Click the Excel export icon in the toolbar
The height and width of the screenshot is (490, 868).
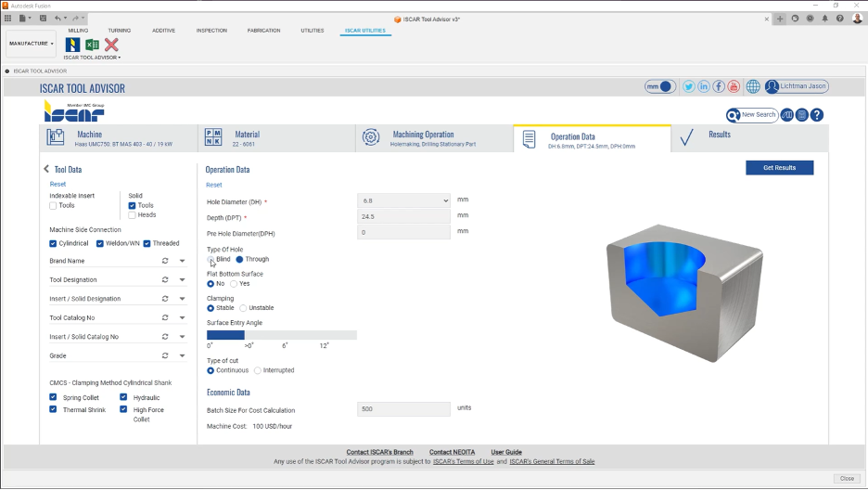click(92, 45)
